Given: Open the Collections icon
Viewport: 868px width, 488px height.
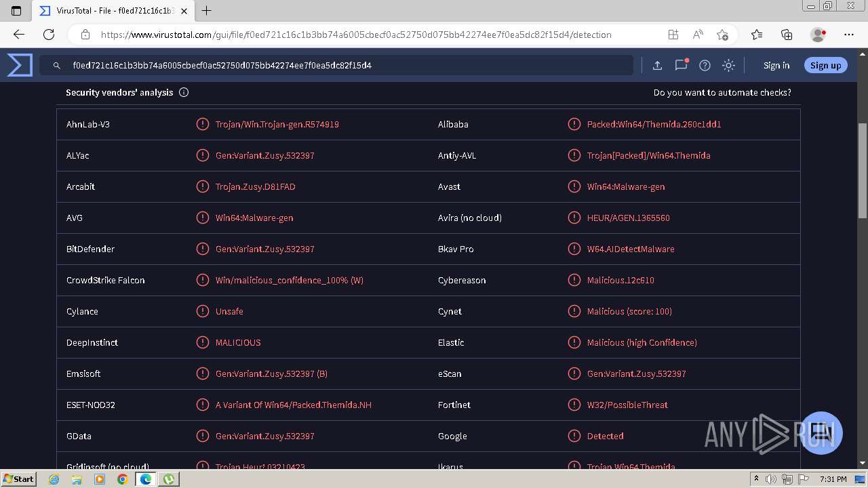Looking at the screenshot, I should [787, 35].
